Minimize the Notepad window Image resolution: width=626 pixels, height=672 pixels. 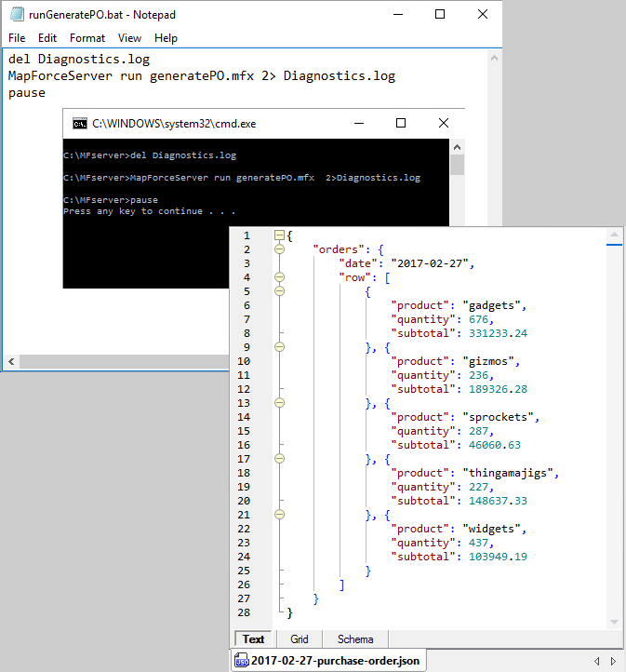tap(396, 14)
